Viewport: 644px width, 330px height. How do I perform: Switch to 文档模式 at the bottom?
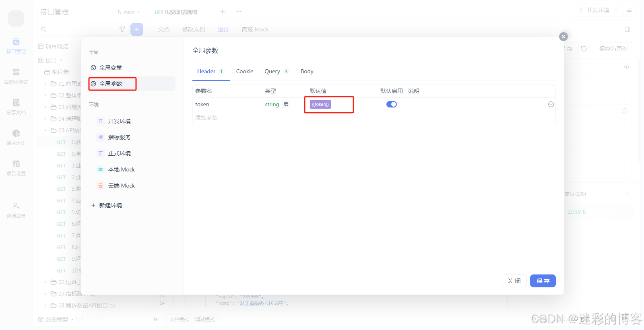(179, 320)
